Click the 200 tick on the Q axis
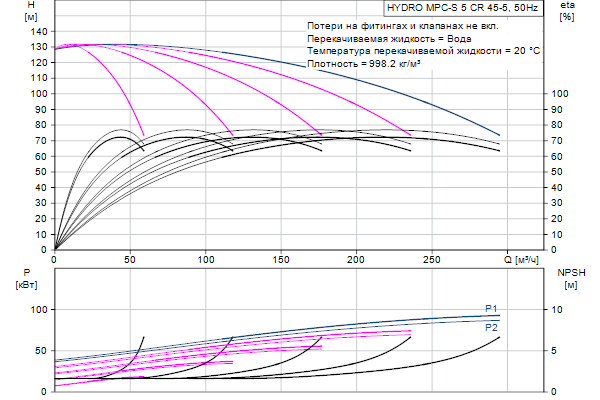600x400 pixels. click(x=356, y=260)
